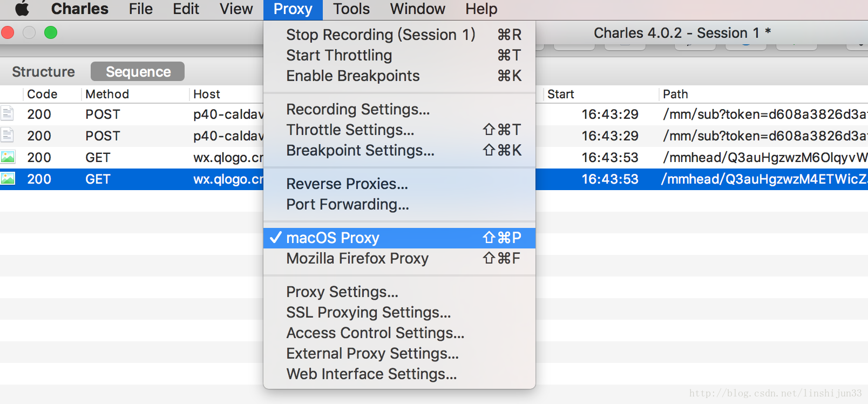Image resolution: width=868 pixels, height=404 pixels.
Task: Select POST method in second row
Action: tap(103, 136)
